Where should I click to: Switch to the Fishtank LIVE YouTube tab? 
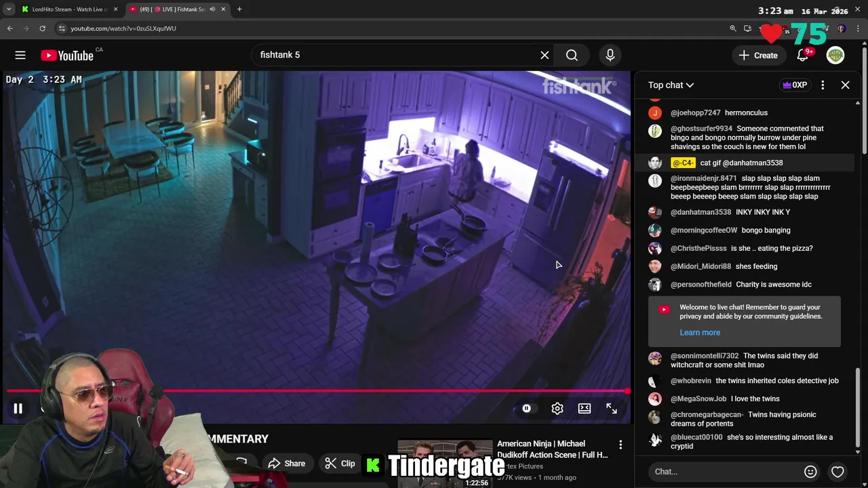pos(176,9)
